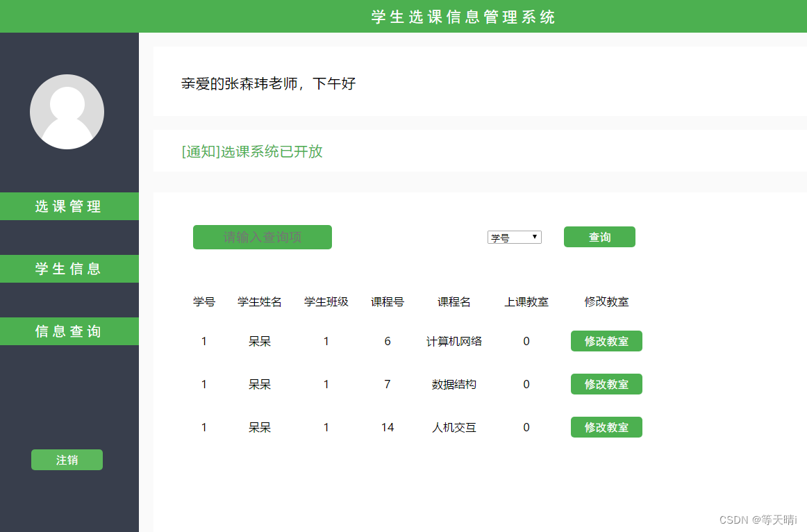Click the 注销 logout button
This screenshot has height=532, width=807.
(67, 459)
